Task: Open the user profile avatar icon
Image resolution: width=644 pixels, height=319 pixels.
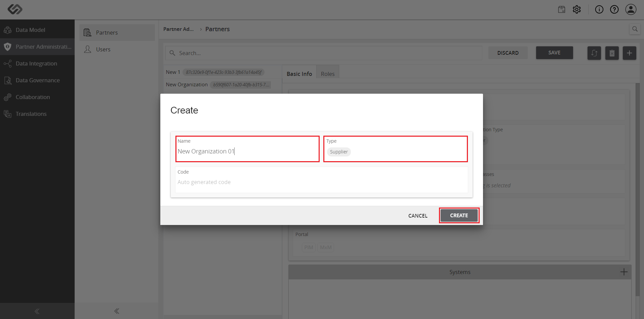Action: tap(631, 9)
